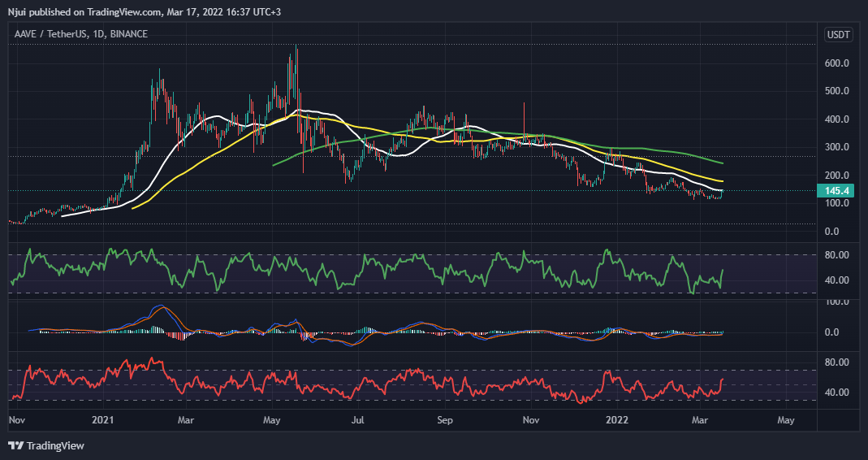Click the 2021 label on time axis

tap(103, 421)
